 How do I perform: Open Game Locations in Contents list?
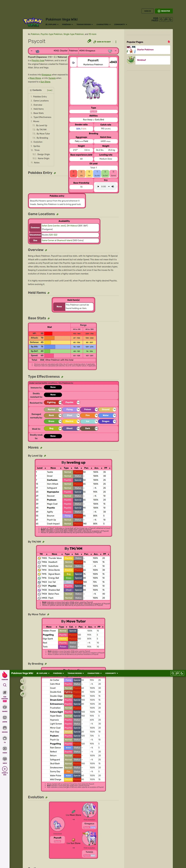pos(41,101)
